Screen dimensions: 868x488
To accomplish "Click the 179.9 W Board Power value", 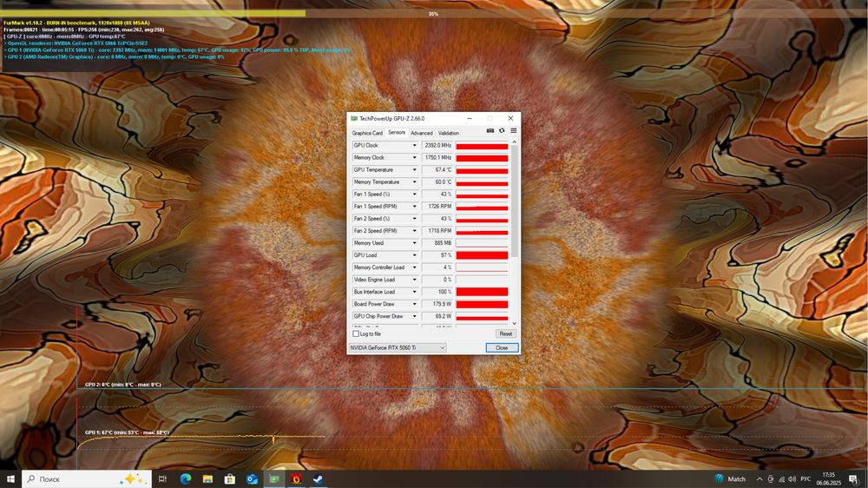I will [x=437, y=304].
